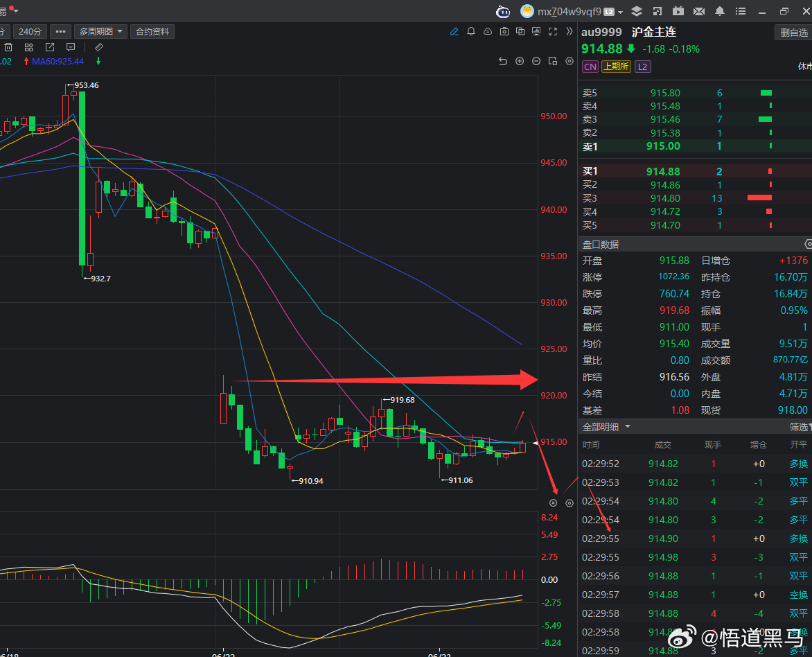
Task: Select the pencil drawing tool icon
Action: [454, 32]
